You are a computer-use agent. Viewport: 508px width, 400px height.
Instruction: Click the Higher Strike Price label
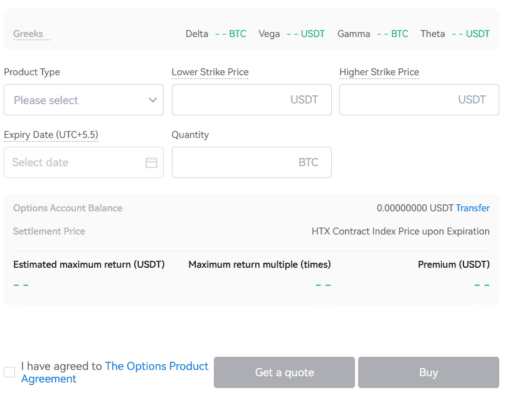(x=379, y=72)
